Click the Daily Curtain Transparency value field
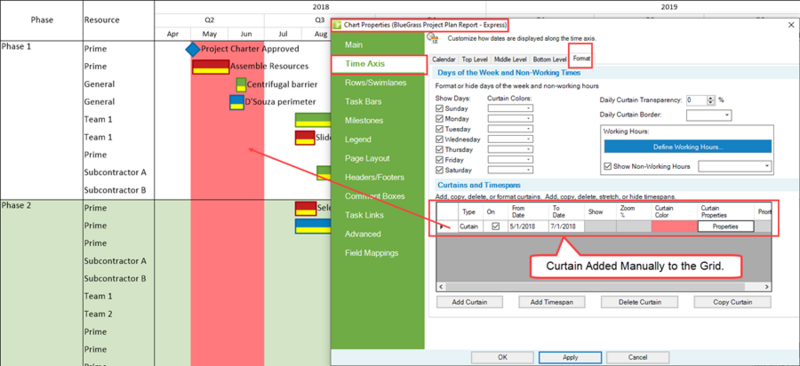 [696, 100]
